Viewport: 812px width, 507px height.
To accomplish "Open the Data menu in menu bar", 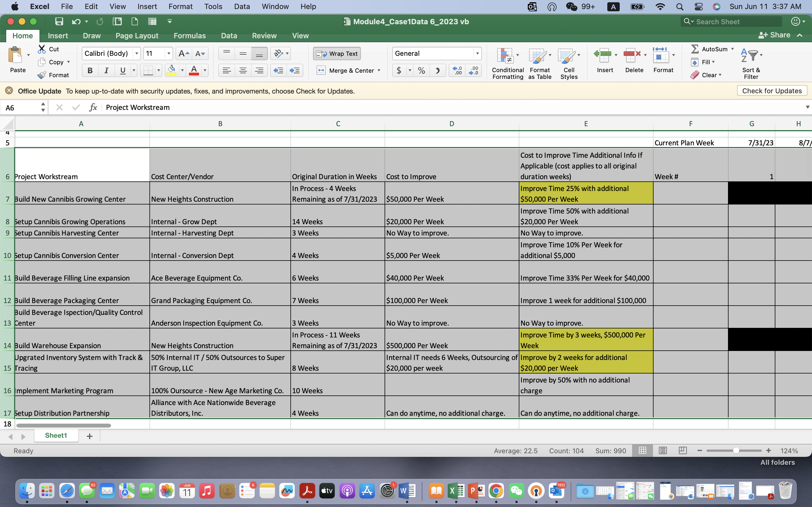I will tap(242, 6).
